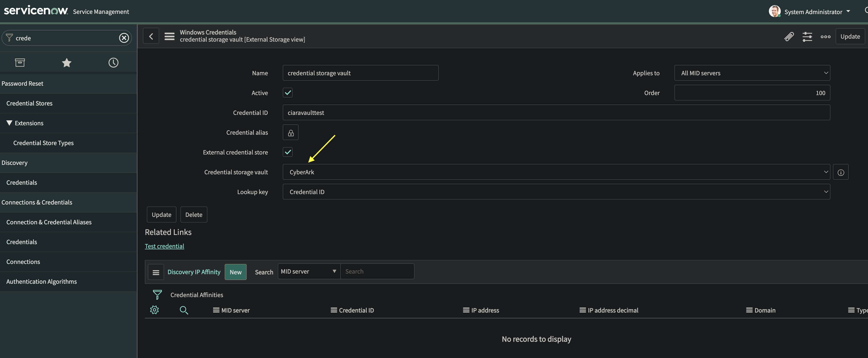Open the Lookup key dropdown
The image size is (868, 358).
(556, 192)
